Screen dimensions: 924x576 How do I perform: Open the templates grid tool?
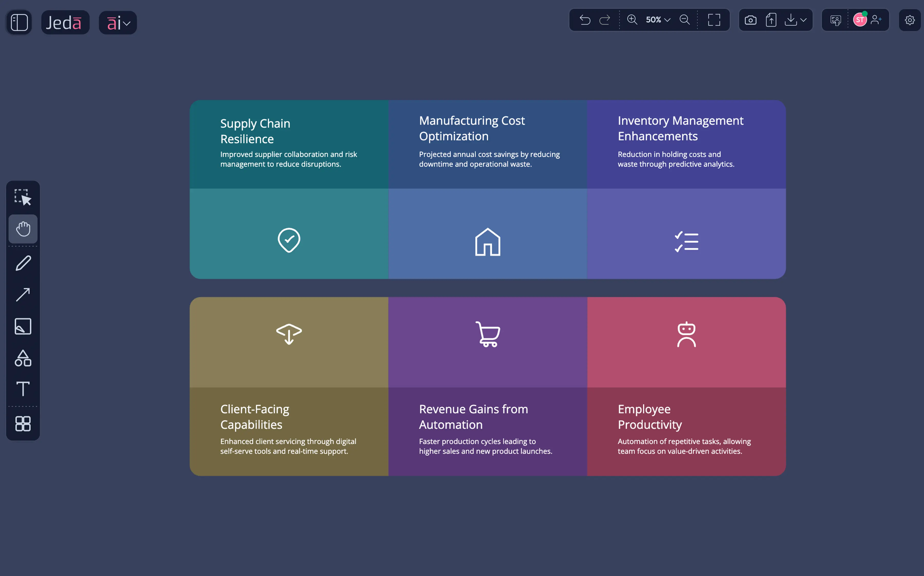click(x=23, y=423)
